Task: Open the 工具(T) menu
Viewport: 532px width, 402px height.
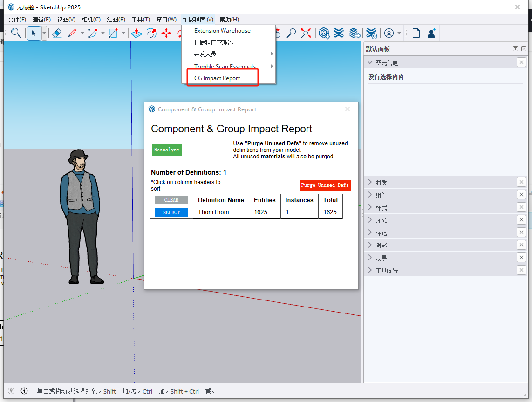Action: tap(141, 20)
